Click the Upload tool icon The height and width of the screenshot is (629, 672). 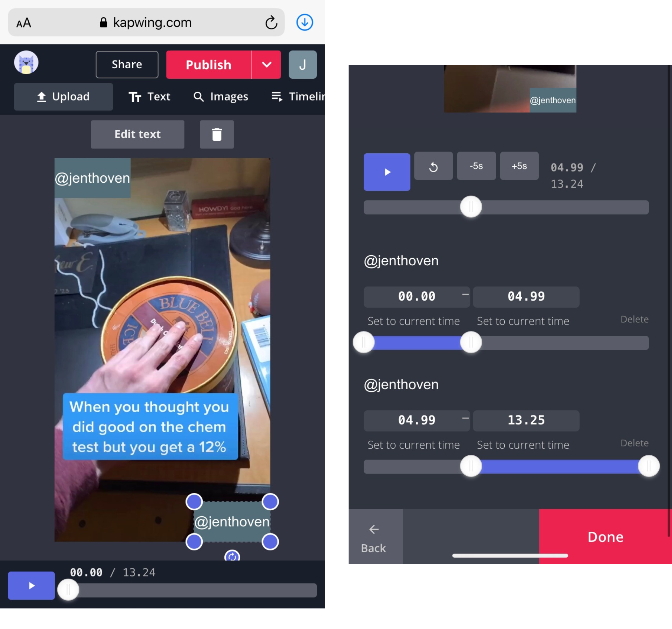coord(43,96)
